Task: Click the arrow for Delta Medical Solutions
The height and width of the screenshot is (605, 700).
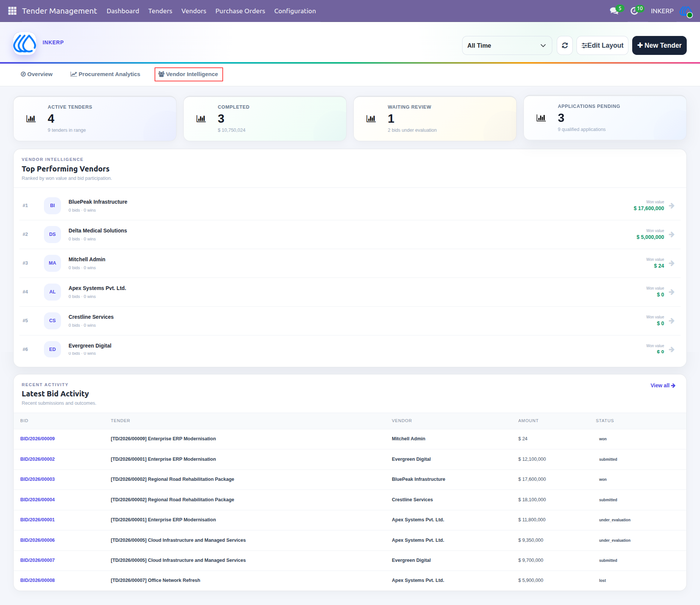Action: point(672,234)
